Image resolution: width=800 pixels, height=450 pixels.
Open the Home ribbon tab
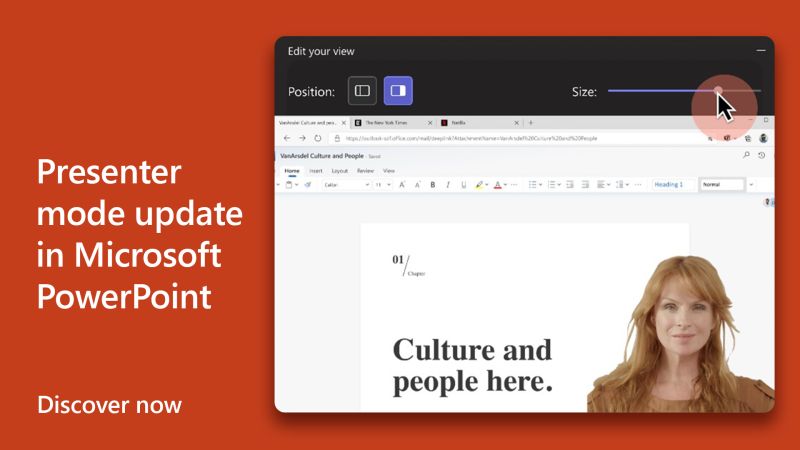click(292, 171)
